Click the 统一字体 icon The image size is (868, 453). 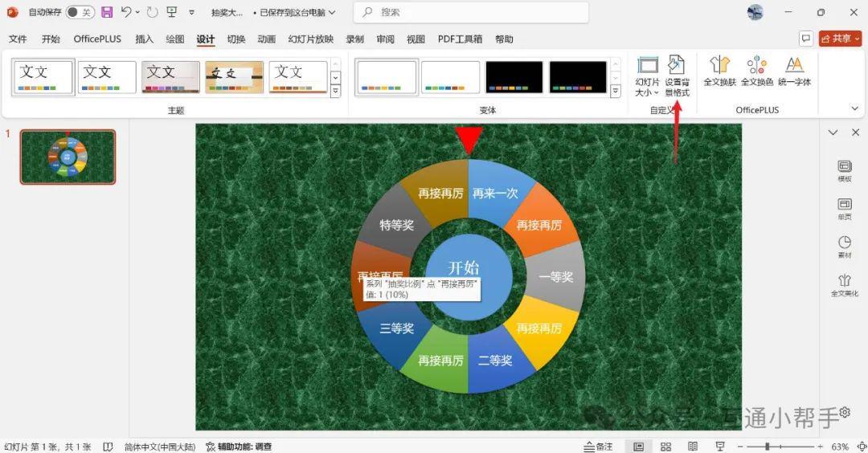794,71
